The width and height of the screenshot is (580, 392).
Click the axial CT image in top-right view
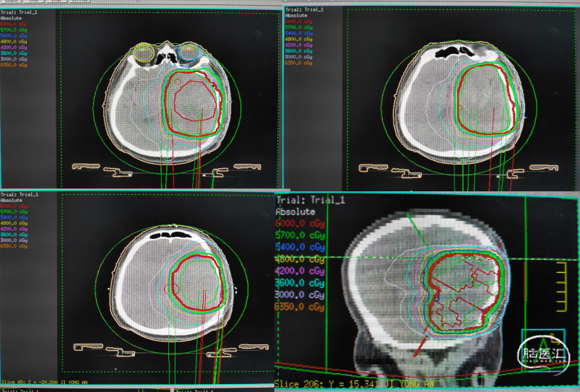coord(459,102)
